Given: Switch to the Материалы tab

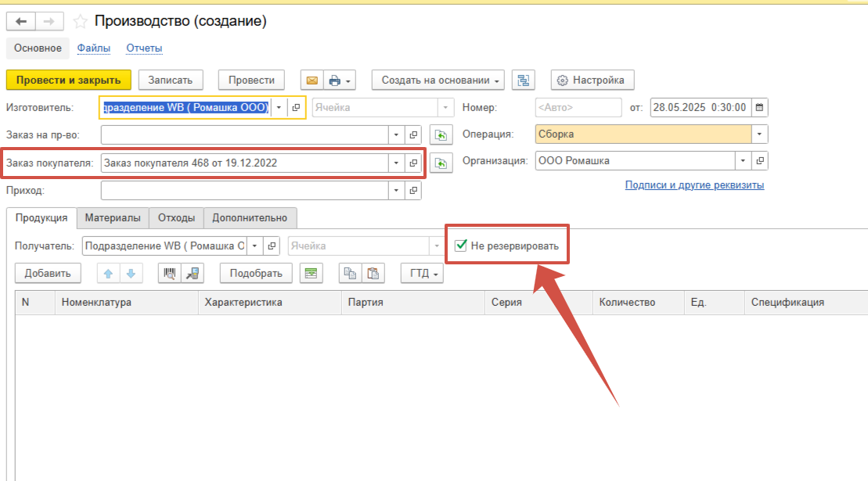Looking at the screenshot, I should (x=113, y=217).
